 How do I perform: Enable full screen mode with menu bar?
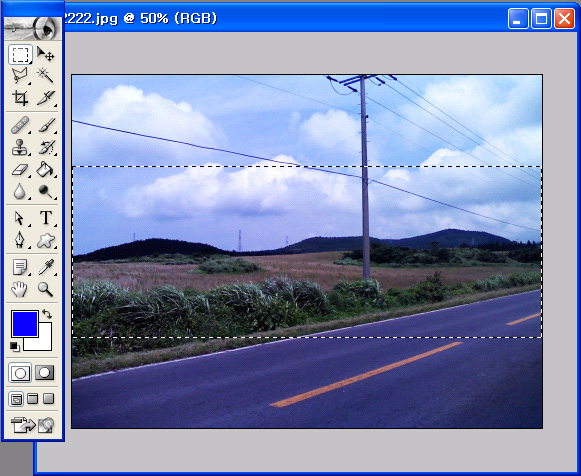click(x=33, y=399)
